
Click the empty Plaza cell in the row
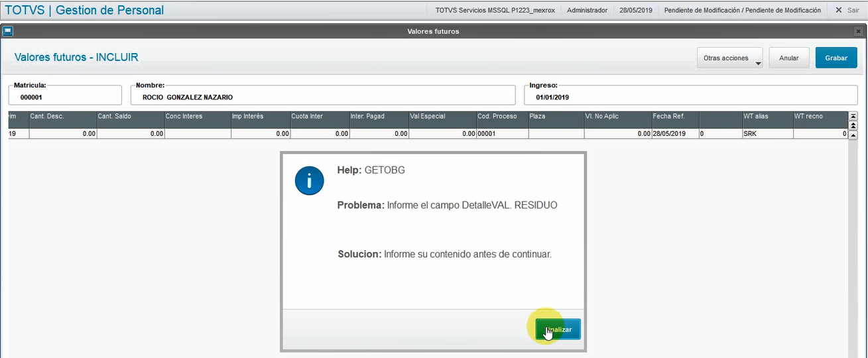point(556,133)
